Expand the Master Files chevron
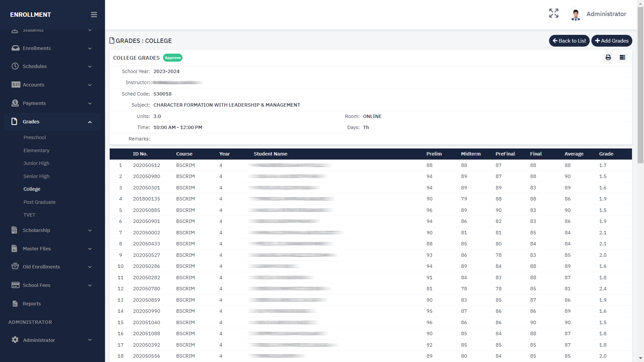 click(90, 249)
